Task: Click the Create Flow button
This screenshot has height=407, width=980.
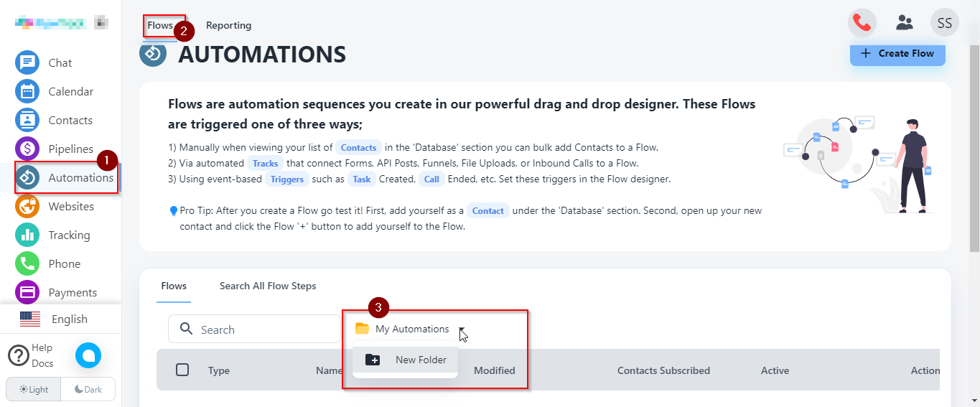Action: [x=897, y=53]
